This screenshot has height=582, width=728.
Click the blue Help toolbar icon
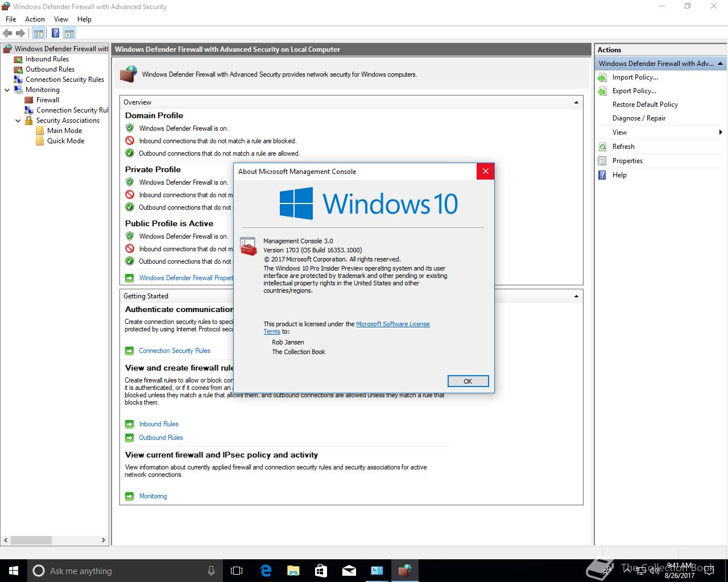click(x=55, y=34)
